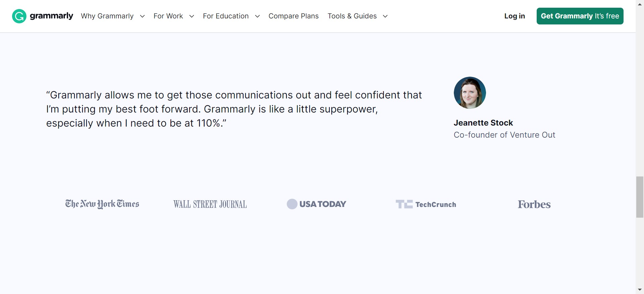Click the vertical scrollbar thumb

(x=640, y=197)
